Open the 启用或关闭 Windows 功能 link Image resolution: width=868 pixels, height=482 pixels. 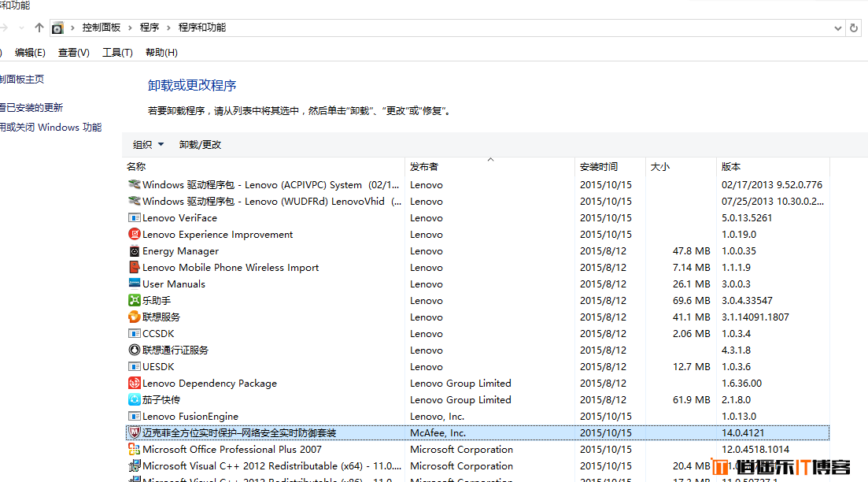pyautogui.click(x=50, y=128)
